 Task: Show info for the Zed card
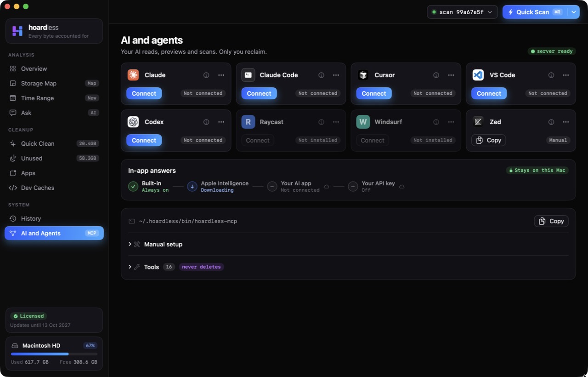[551, 122]
